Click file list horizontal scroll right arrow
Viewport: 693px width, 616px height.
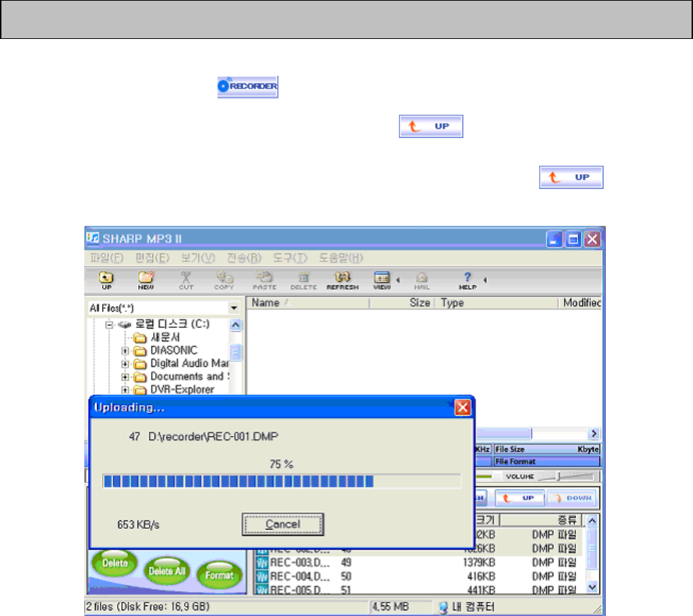click(x=594, y=433)
